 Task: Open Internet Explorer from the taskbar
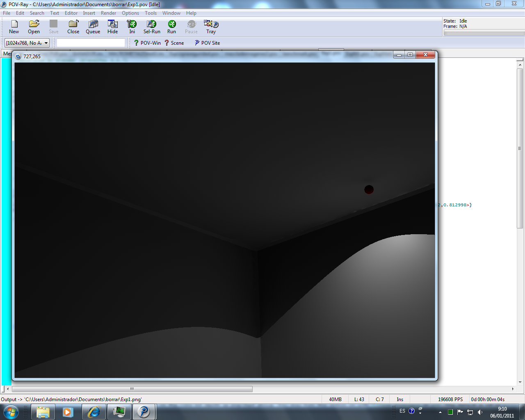tap(94, 412)
